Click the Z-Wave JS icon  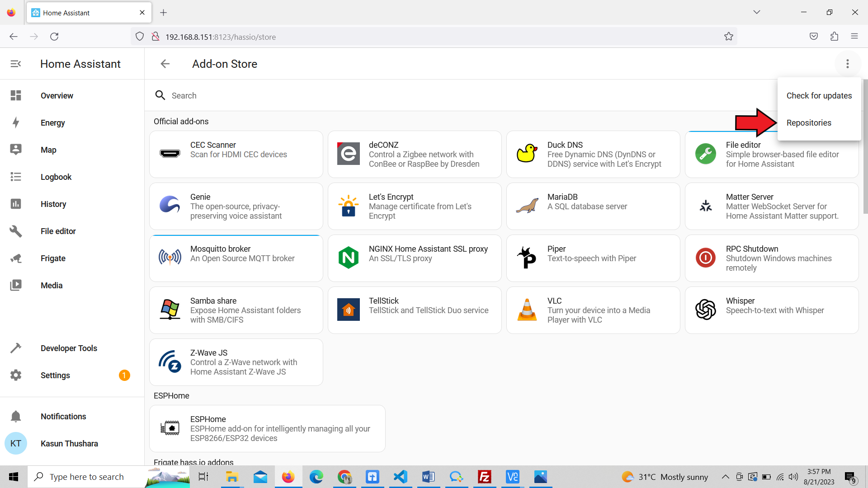[170, 361]
